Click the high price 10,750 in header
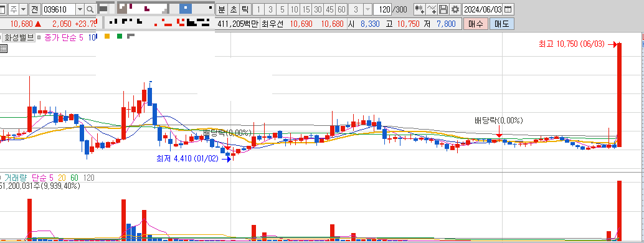The image size is (644, 243). coord(408,24)
